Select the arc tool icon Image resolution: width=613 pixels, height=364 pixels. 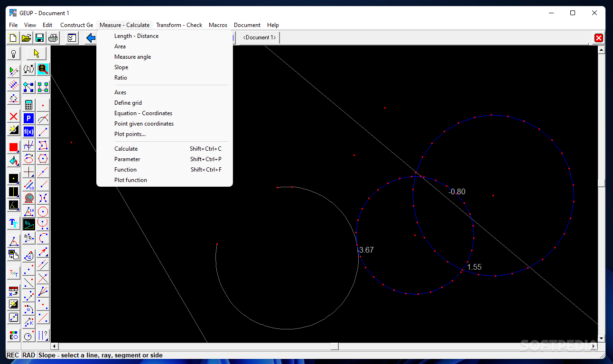coord(43,237)
